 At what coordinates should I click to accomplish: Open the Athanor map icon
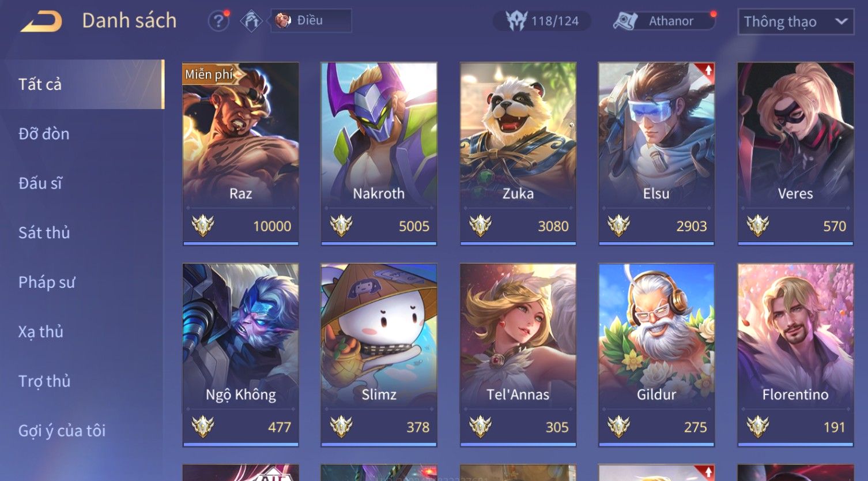click(x=625, y=21)
